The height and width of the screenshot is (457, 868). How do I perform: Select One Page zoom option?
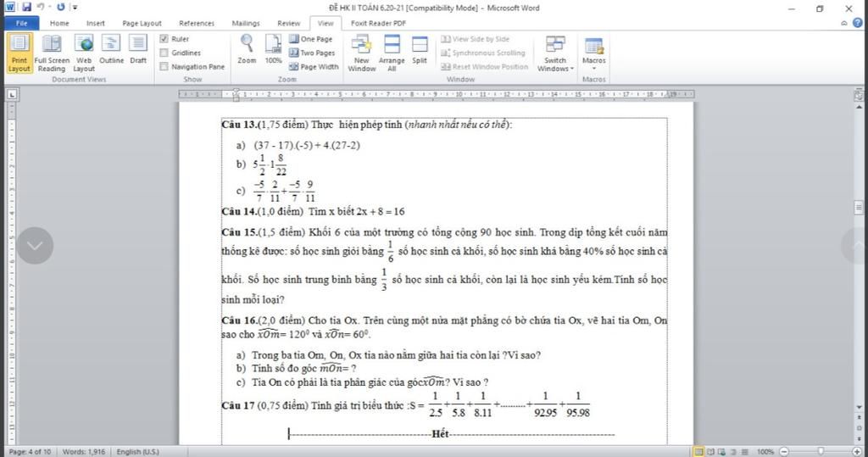click(x=311, y=39)
